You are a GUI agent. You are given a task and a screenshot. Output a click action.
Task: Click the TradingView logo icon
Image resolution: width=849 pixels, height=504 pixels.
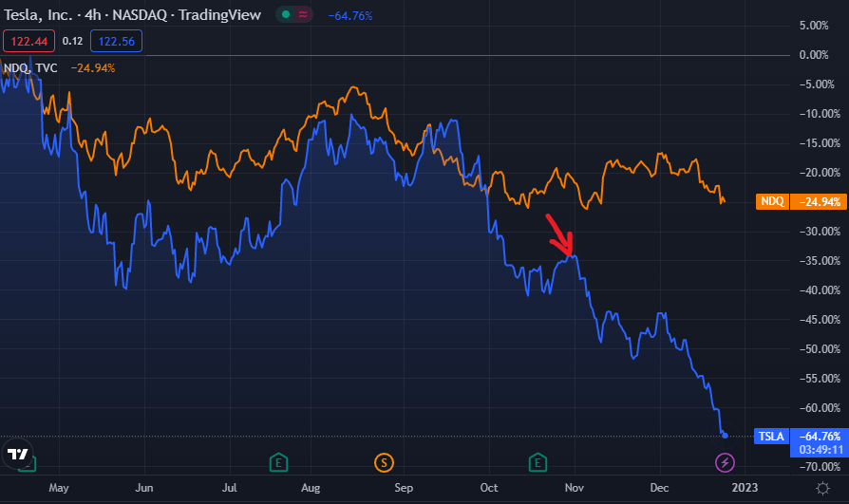[x=17, y=454]
